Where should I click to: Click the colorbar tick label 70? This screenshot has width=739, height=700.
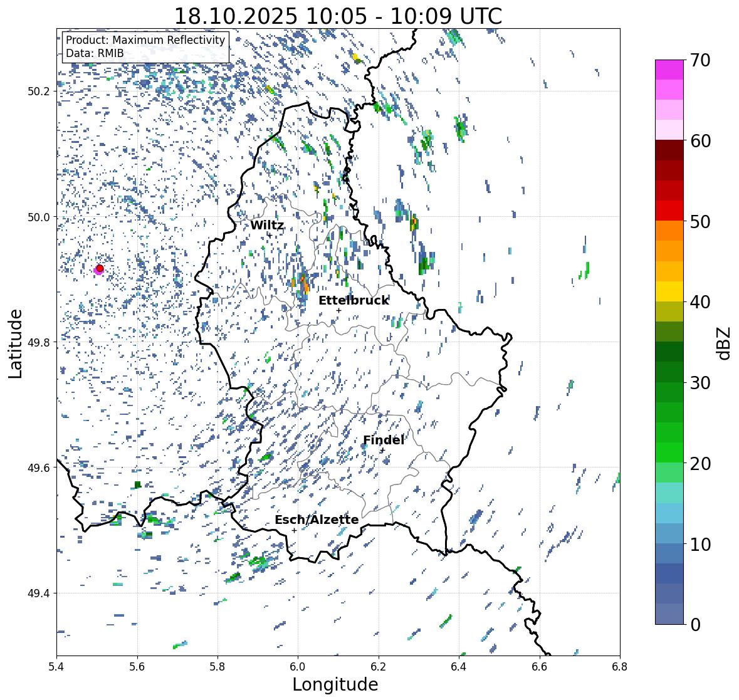[700, 60]
